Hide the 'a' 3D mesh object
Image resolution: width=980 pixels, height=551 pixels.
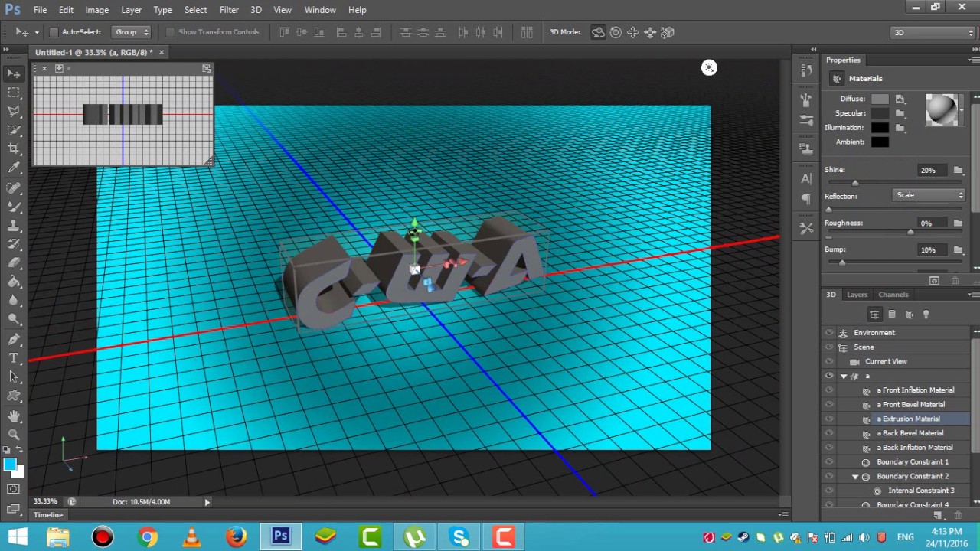[x=829, y=376]
